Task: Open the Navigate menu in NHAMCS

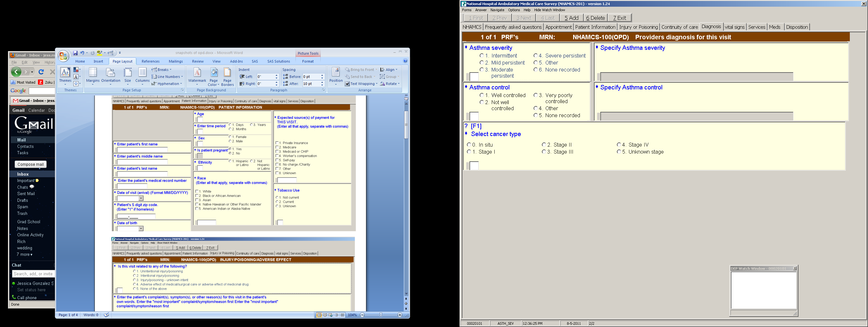Action: pos(498,10)
